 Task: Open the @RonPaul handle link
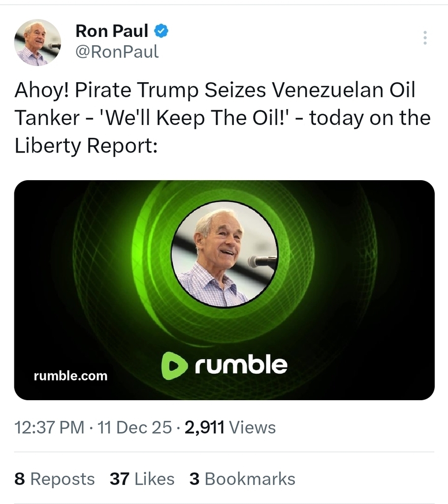[117, 51]
